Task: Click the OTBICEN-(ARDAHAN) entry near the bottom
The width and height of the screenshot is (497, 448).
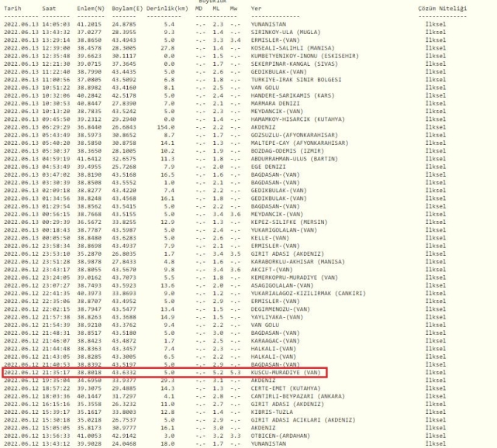Action: click(x=279, y=437)
